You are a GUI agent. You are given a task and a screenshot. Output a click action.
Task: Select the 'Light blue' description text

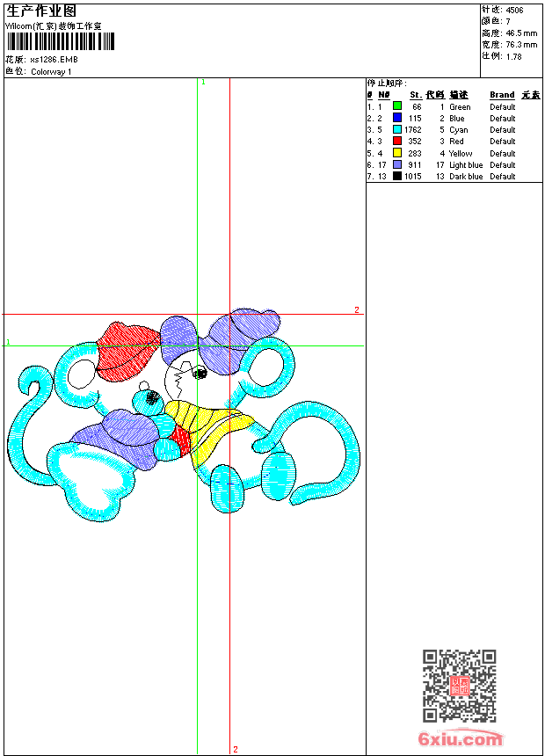point(466,165)
